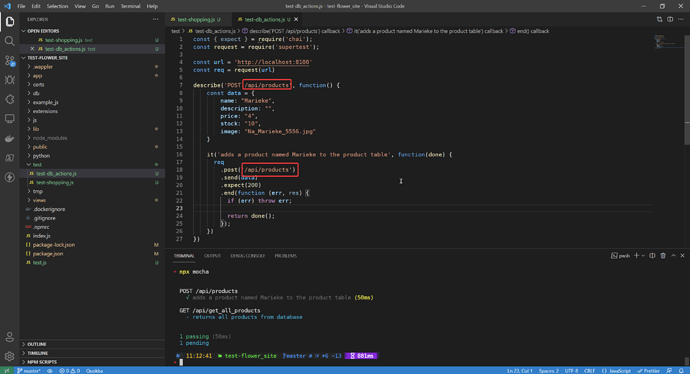Open the new terminal launch profile dropdown

click(643, 256)
